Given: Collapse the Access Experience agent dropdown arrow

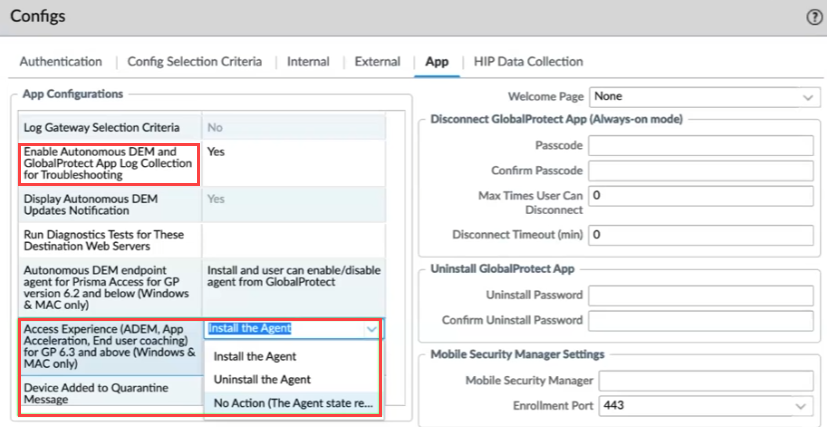Looking at the screenshot, I should [372, 329].
